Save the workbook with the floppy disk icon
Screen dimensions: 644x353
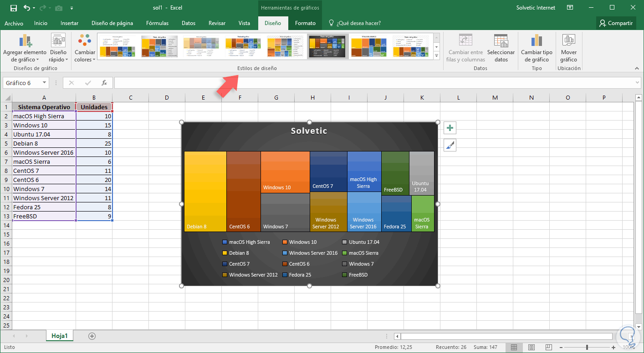[x=13, y=8]
